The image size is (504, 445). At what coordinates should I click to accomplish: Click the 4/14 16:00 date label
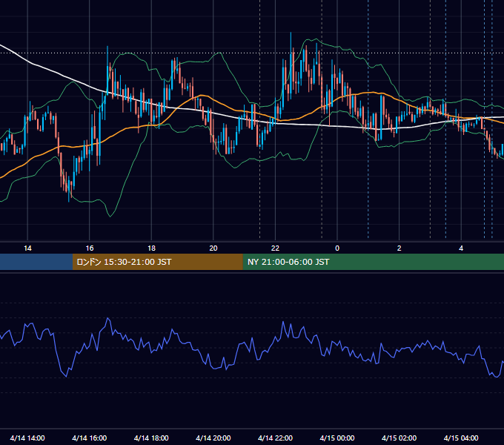tap(90, 438)
